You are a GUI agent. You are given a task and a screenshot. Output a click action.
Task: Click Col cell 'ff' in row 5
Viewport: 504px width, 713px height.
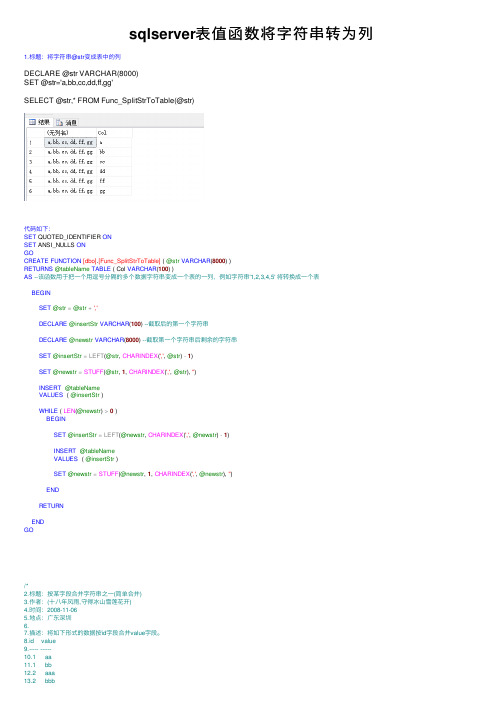pyautogui.click(x=114, y=181)
